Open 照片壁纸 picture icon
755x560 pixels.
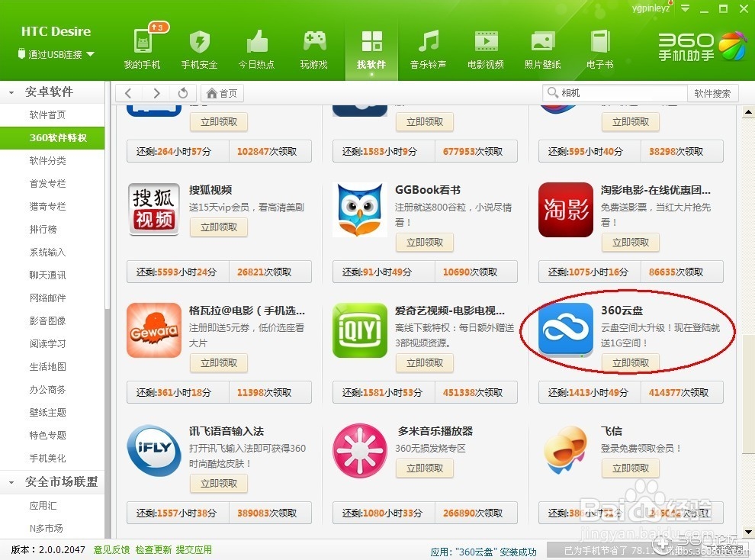pos(543,48)
